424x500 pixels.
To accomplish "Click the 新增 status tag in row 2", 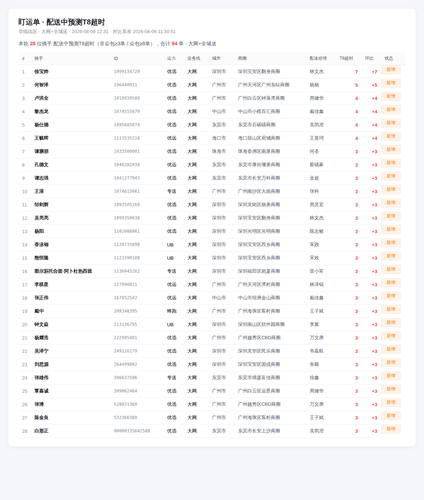I will [391, 83].
